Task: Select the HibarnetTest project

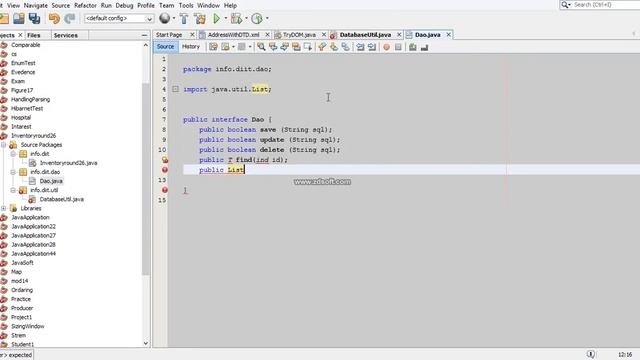Action: click(27, 109)
